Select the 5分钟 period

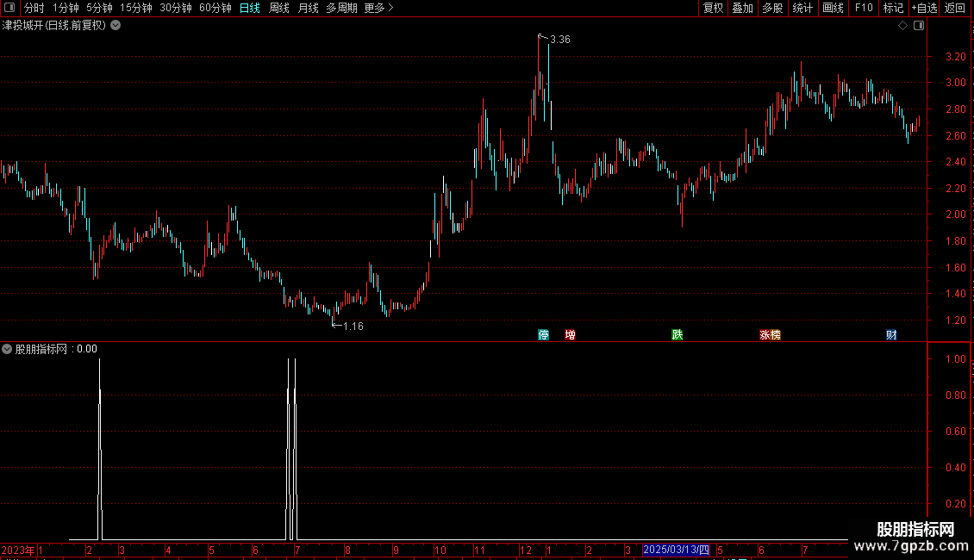pos(99,8)
